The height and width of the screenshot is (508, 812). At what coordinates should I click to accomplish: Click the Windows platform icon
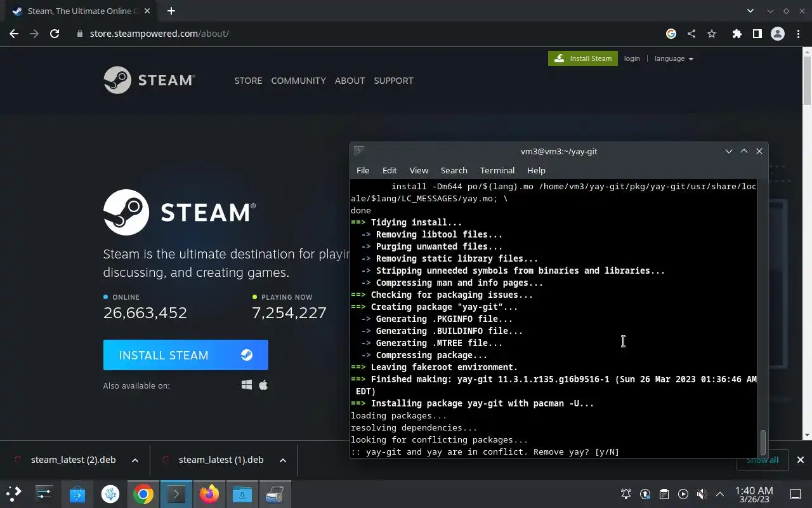click(247, 385)
